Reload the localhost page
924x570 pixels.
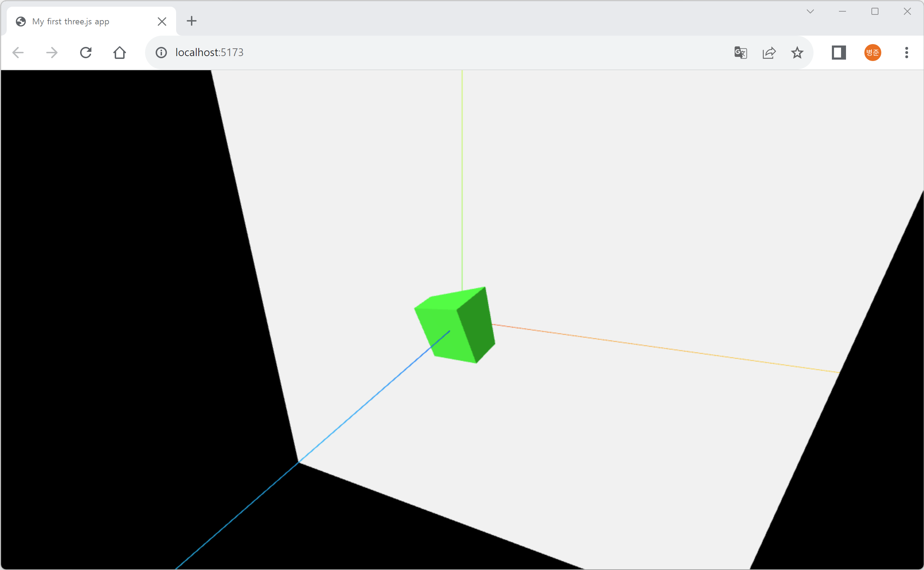86,53
